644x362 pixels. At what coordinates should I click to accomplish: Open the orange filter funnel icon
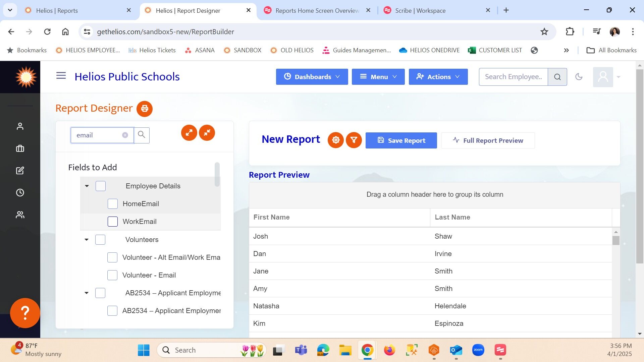(354, 140)
